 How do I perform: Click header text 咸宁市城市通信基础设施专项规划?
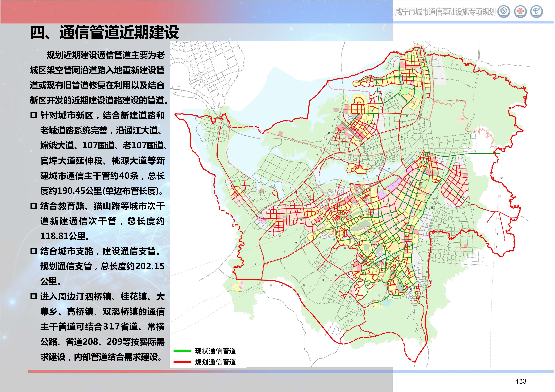click(445, 12)
